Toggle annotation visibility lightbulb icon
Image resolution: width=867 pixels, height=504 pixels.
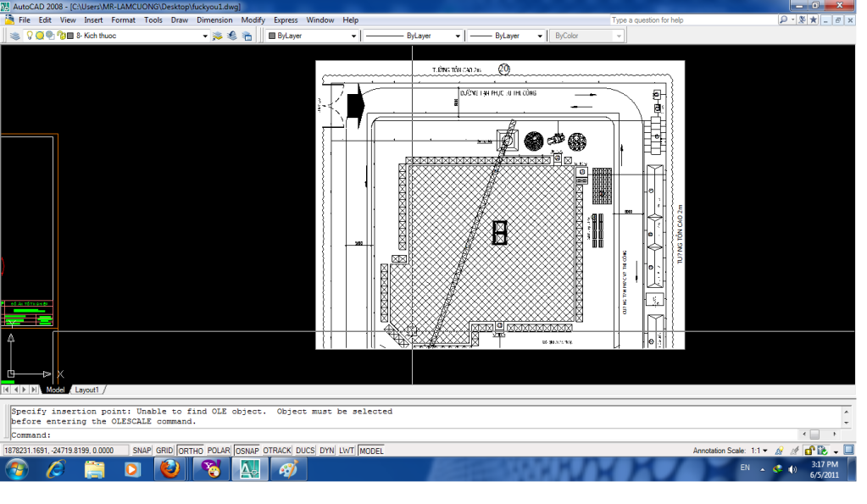pos(780,451)
